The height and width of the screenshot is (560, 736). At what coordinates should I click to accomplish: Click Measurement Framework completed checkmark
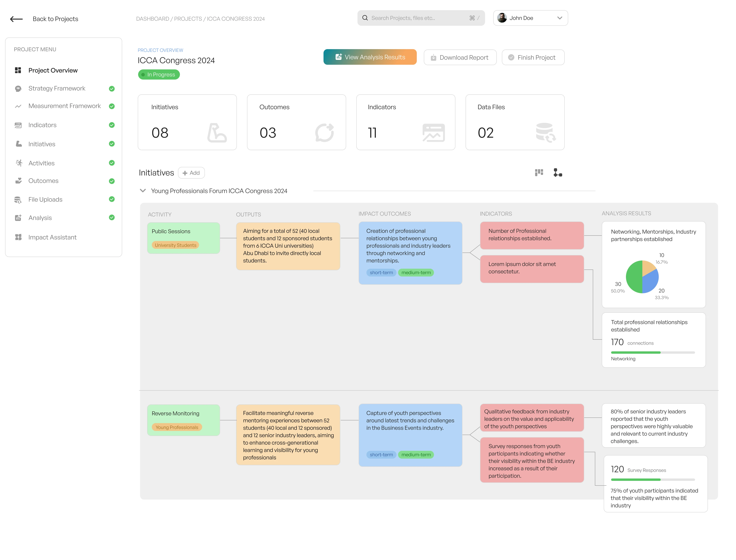coord(112,106)
